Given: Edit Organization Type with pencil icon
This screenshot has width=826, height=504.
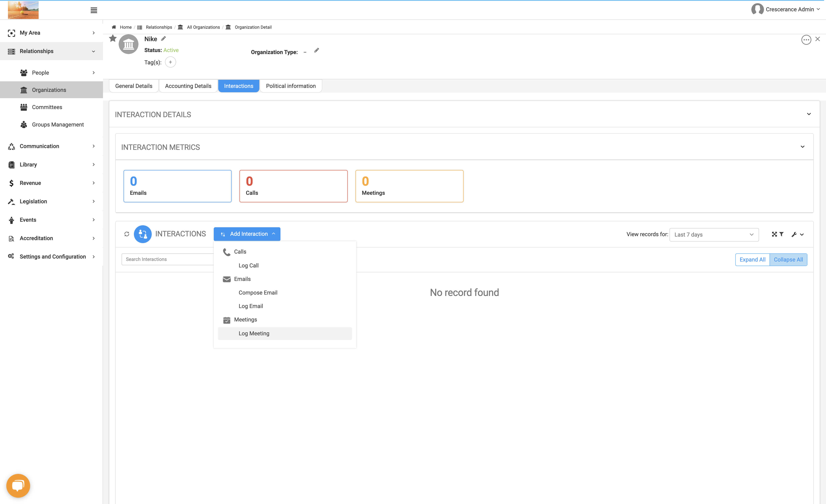Looking at the screenshot, I should pos(317,50).
